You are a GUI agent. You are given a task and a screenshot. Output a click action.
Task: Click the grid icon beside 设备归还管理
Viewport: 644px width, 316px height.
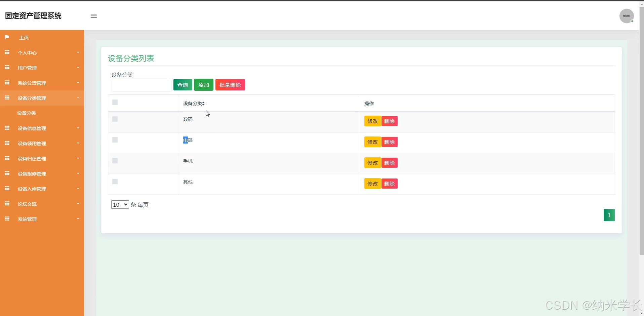pyautogui.click(x=7, y=158)
